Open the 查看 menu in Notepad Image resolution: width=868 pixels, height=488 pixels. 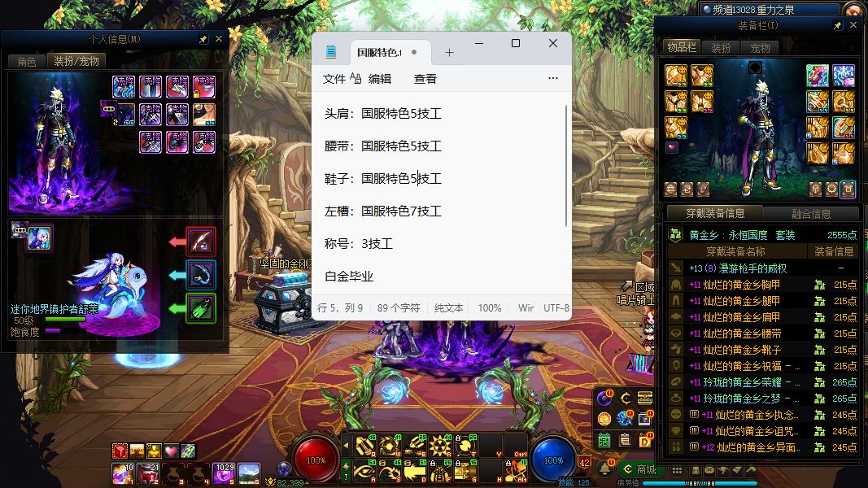click(x=425, y=79)
